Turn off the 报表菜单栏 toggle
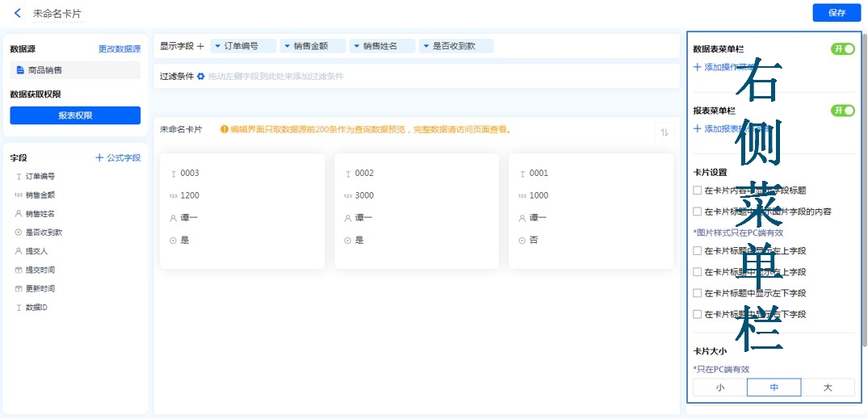 pos(843,111)
